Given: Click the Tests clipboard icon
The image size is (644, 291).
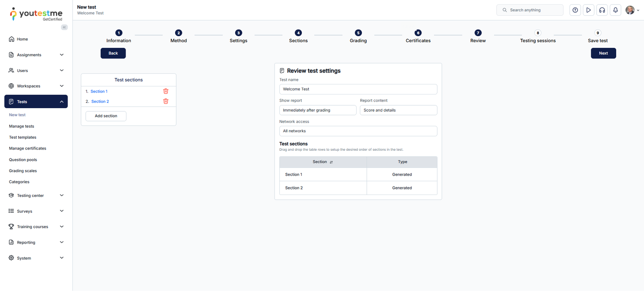Looking at the screenshot, I should point(11,102).
